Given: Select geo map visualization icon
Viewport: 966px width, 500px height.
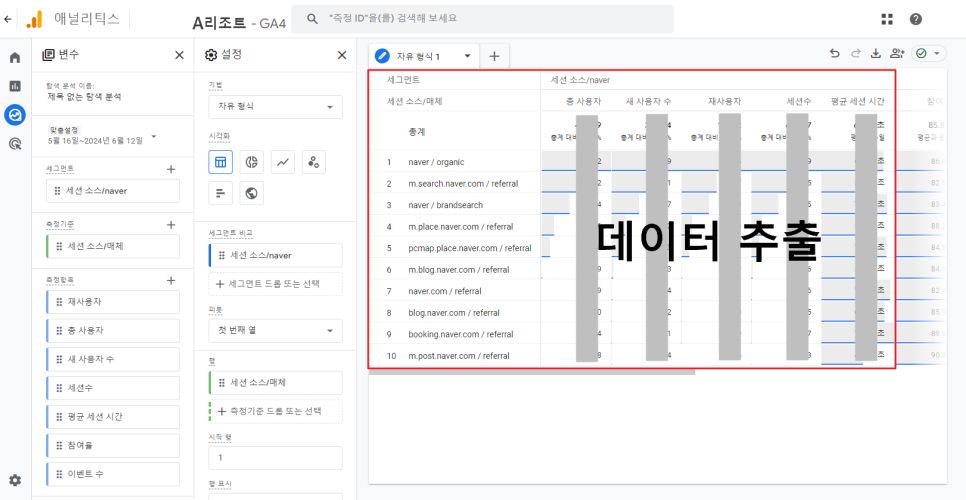Looking at the screenshot, I should pyautogui.click(x=251, y=193).
